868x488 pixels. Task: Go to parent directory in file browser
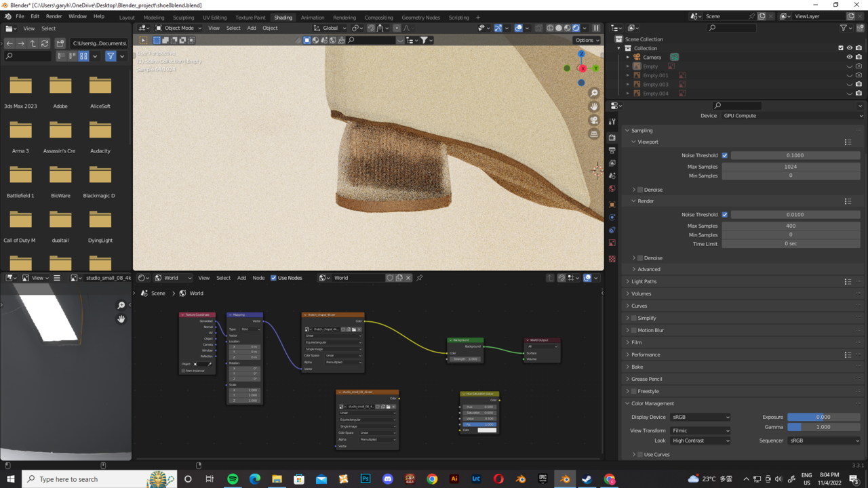click(33, 43)
